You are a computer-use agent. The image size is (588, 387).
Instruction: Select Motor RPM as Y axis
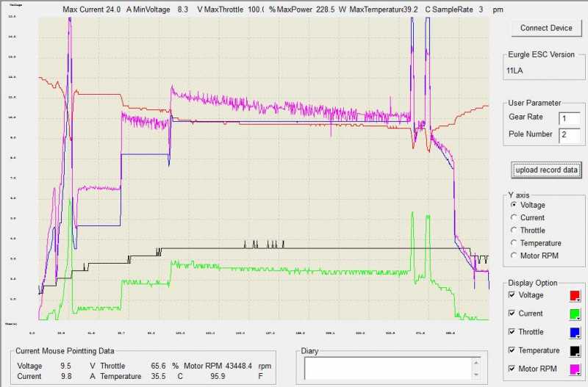tap(514, 256)
